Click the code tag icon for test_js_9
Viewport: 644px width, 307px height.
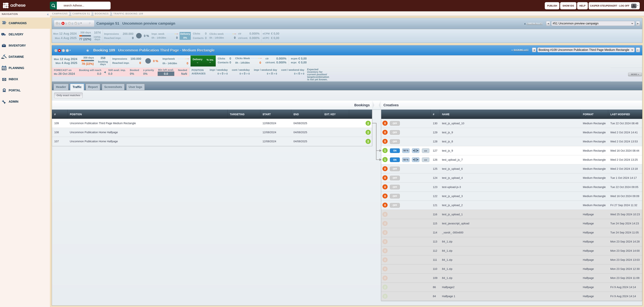(x=426, y=151)
